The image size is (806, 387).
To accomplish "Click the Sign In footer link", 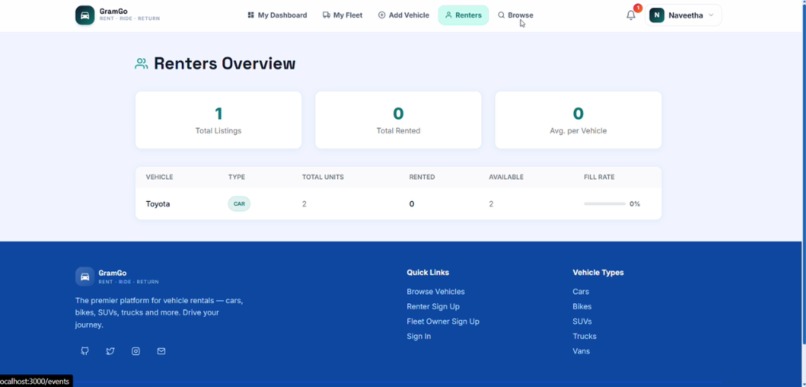I will (x=418, y=336).
